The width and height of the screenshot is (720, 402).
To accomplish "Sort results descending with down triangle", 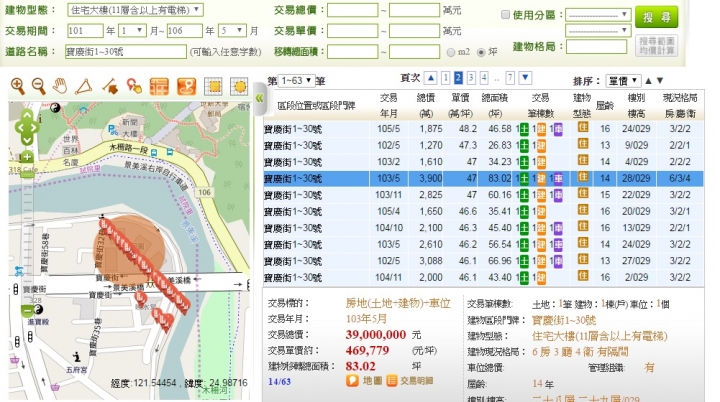I will tap(660, 81).
